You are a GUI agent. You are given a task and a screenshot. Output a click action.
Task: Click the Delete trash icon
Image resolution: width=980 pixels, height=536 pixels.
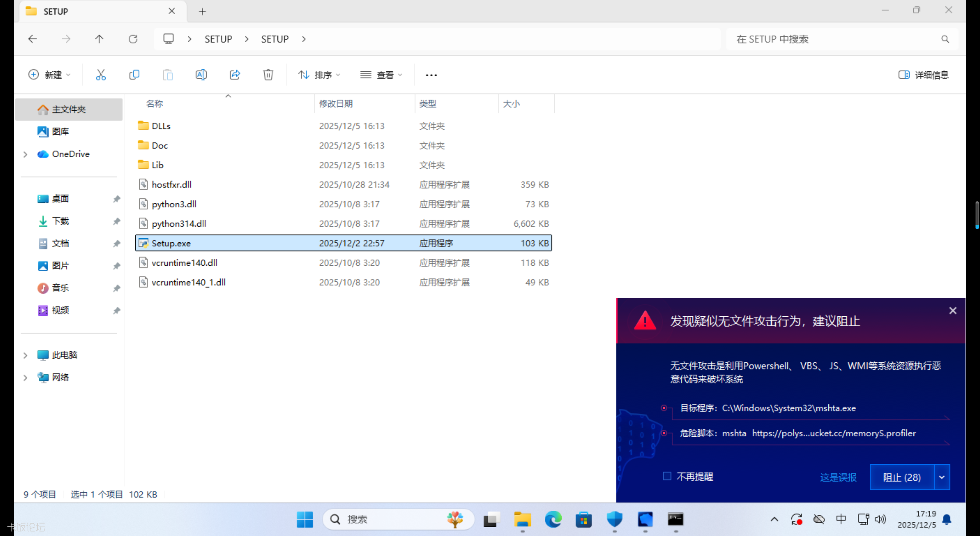[268, 75]
